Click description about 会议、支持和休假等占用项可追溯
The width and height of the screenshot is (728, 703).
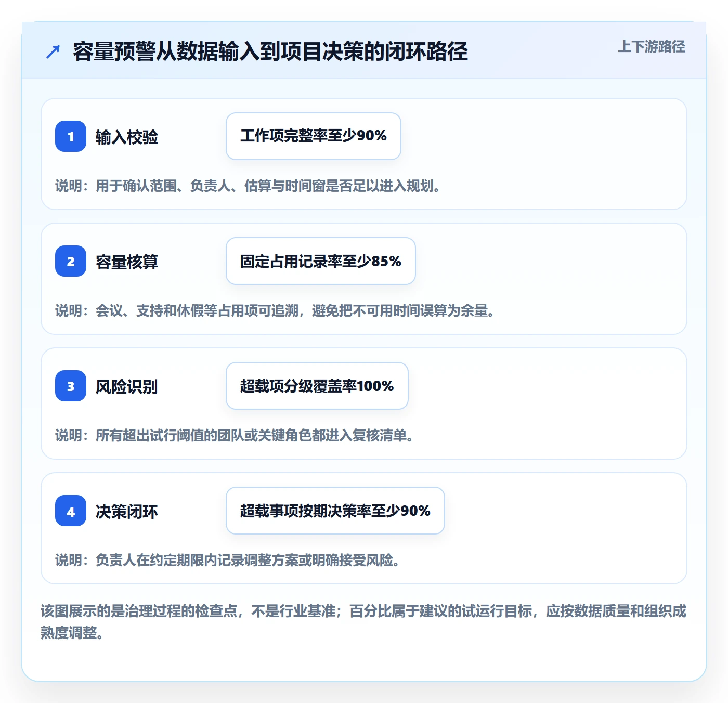point(275,311)
